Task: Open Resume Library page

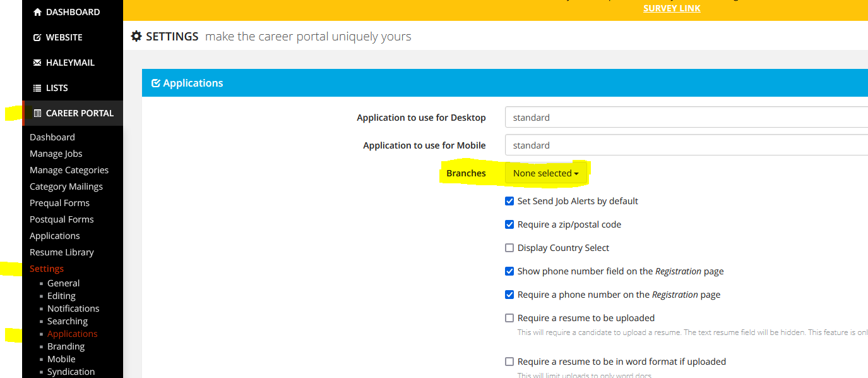Action: [62, 252]
